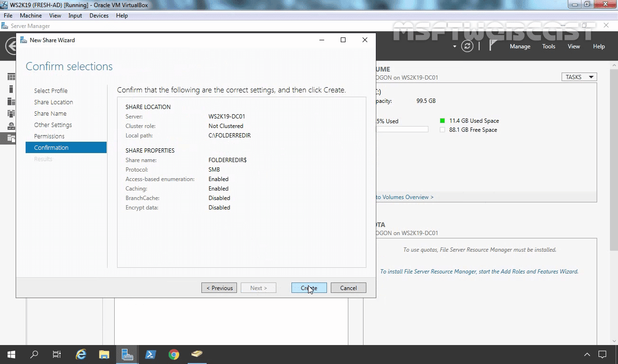The image size is (618, 364).
Task: Open All Servers icon in sidebar
Action: [x=11, y=101]
